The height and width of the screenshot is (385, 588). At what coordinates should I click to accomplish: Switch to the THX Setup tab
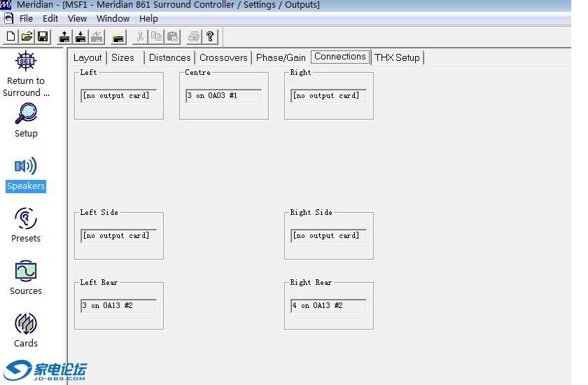[397, 57]
